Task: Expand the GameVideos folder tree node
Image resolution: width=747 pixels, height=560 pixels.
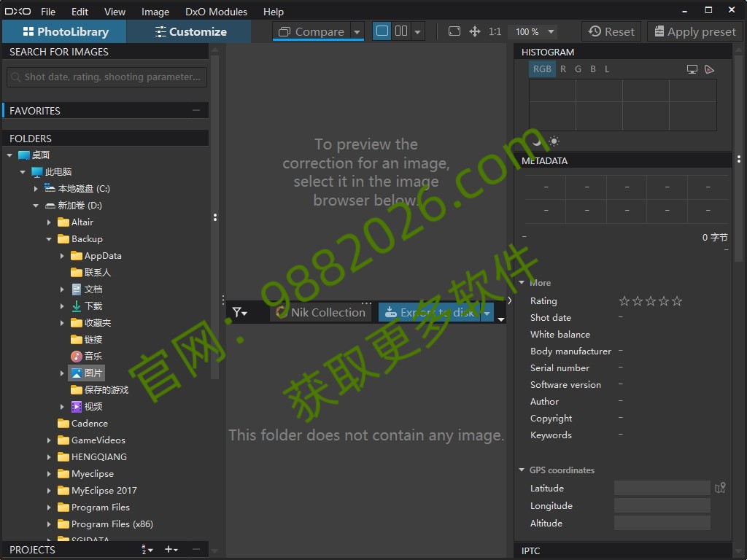Action: pos(49,440)
